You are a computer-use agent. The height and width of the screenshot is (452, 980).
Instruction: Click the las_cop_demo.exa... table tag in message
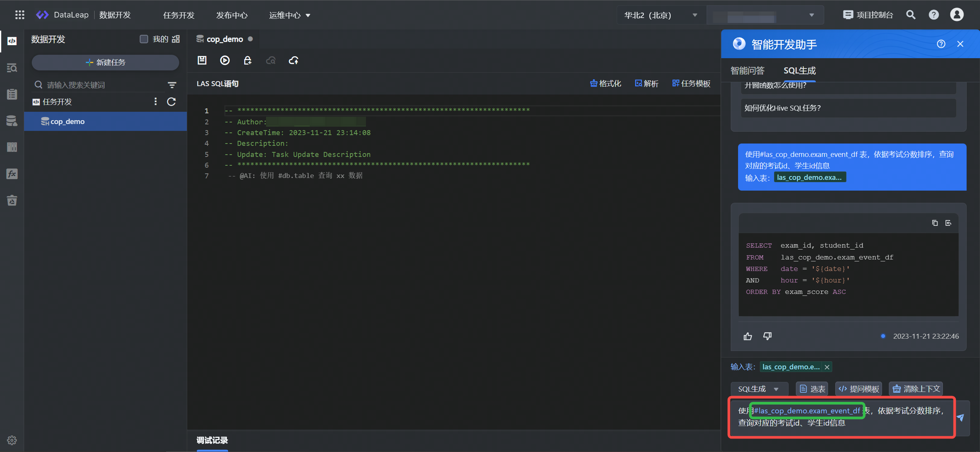point(810,177)
